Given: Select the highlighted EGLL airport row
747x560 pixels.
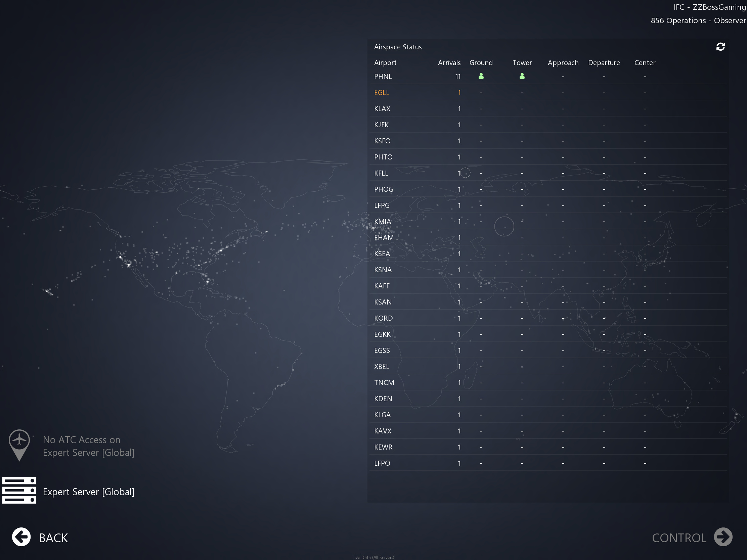Looking at the screenshot, I should 382,92.
